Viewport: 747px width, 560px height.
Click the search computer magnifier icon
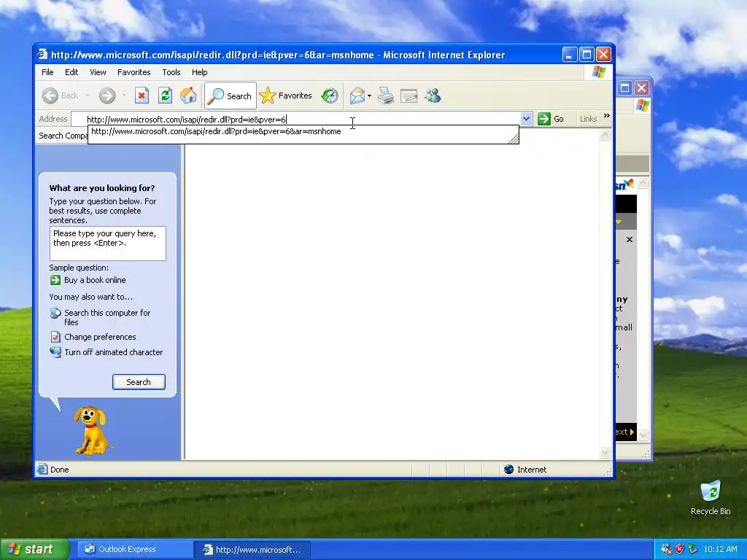click(55, 313)
